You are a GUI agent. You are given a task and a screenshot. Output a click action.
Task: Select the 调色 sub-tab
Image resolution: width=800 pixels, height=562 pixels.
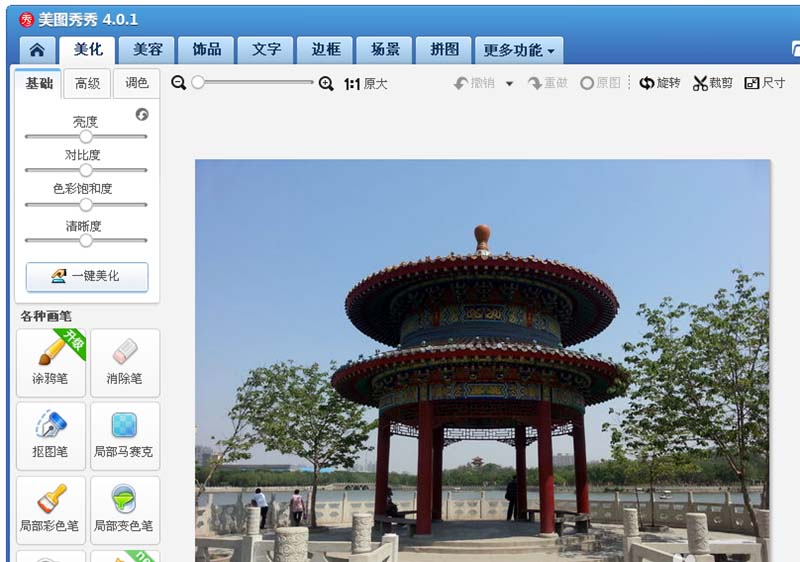tap(136, 83)
